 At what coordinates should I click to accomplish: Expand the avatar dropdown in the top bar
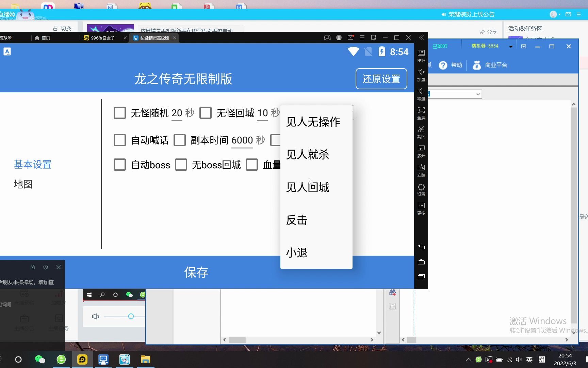(x=559, y=14)
